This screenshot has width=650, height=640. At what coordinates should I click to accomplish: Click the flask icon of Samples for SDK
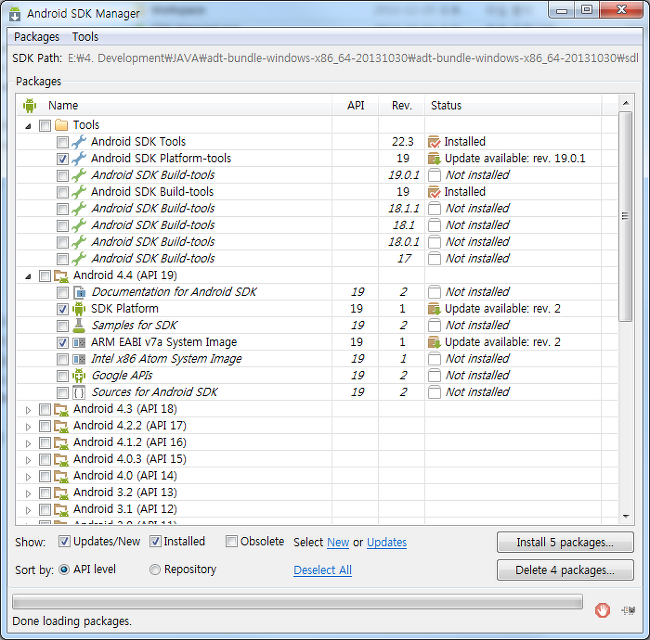coord(79,325)
